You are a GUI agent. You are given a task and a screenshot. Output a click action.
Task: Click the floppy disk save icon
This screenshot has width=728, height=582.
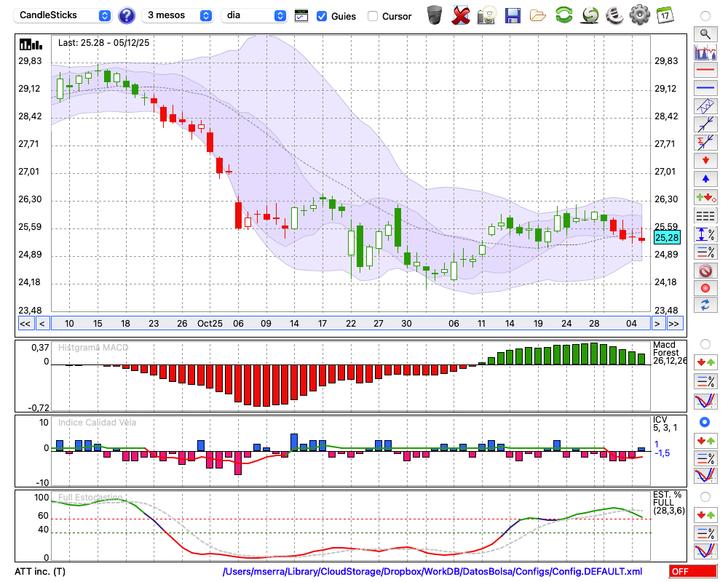[x=513, y=15]
